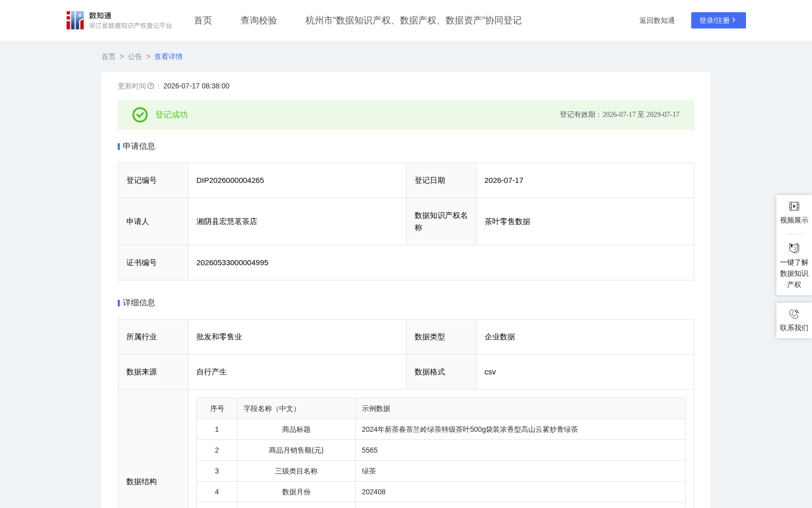Select the data format csv
812x508 pixels.
490,372
